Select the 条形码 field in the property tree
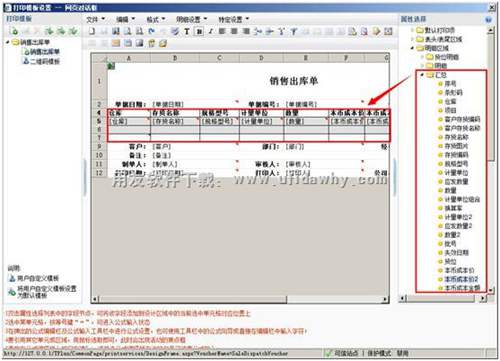Image resolution: width=500 pixels, height=361 pixels. click(x=453, y=93)
